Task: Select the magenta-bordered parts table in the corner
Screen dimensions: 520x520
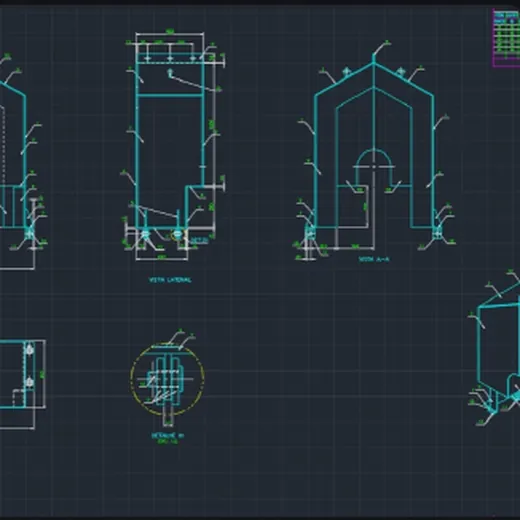Action: (x=506, y=38)
